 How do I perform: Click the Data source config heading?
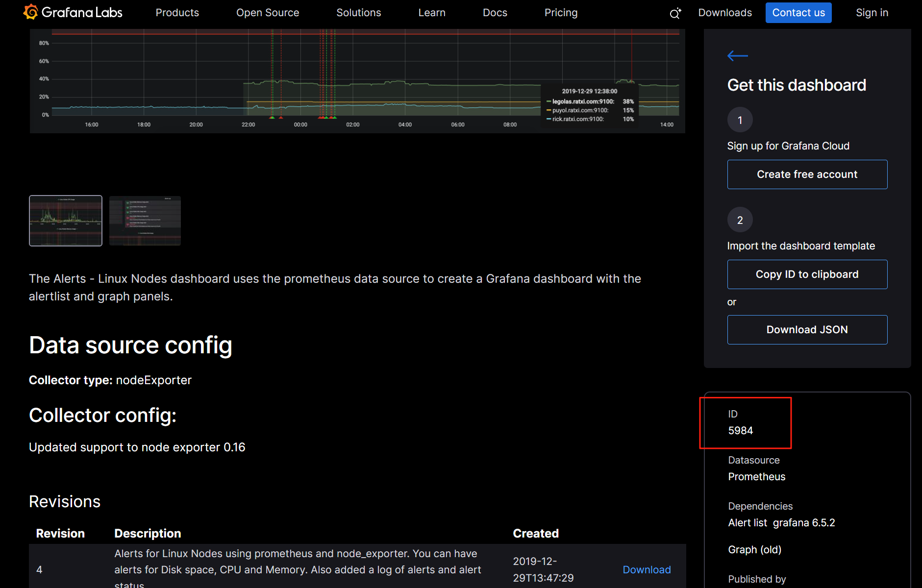tap(130, 345)
